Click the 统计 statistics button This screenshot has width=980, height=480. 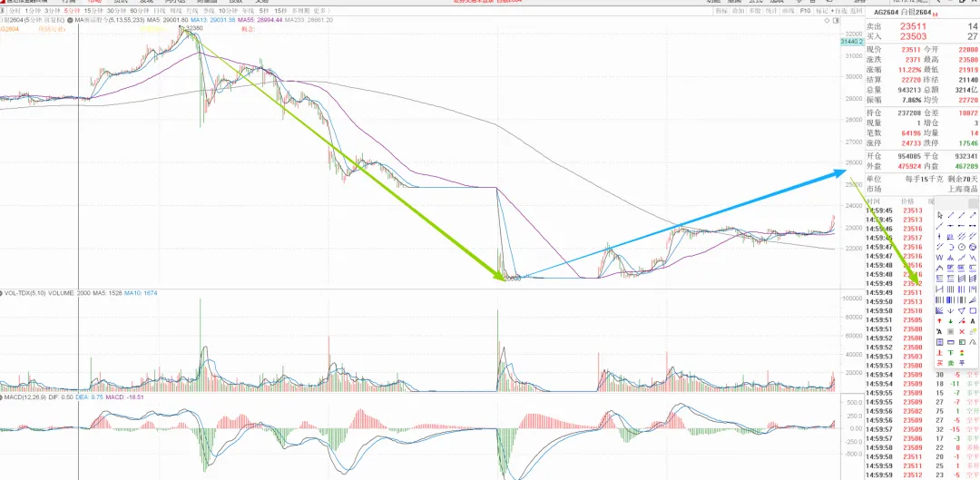pos(770,11)
